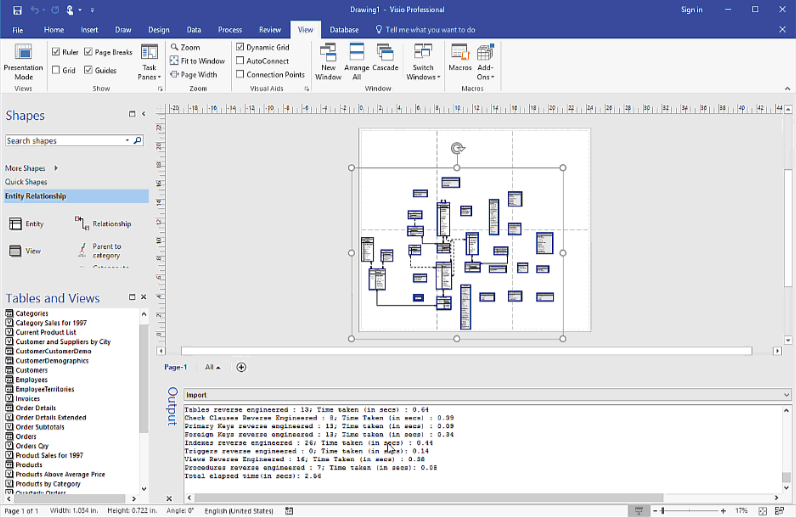
Task: Toggle the Guides checkbox
Action: (88, 70)
